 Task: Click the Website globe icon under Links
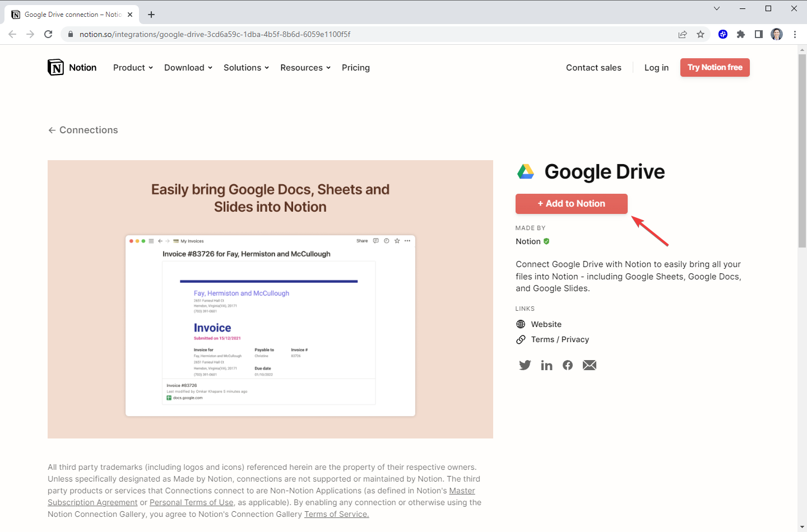[x=522, y=324]
